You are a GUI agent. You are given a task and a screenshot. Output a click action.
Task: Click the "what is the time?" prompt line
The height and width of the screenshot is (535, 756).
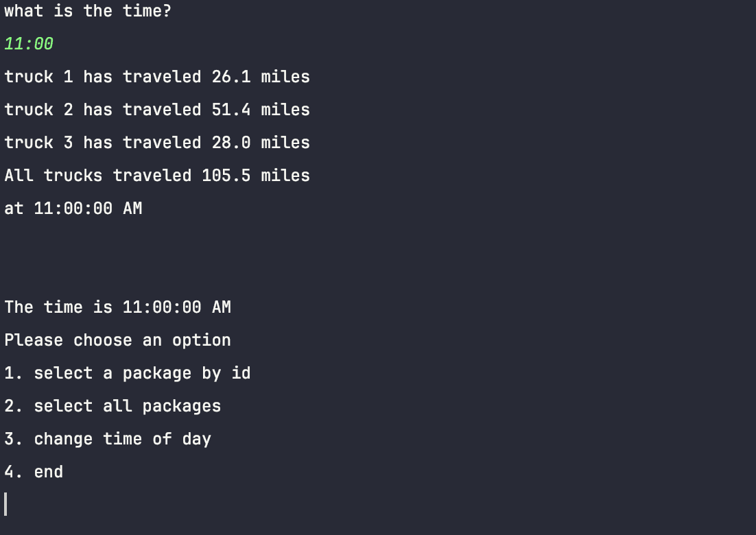[x=88, y=11]
